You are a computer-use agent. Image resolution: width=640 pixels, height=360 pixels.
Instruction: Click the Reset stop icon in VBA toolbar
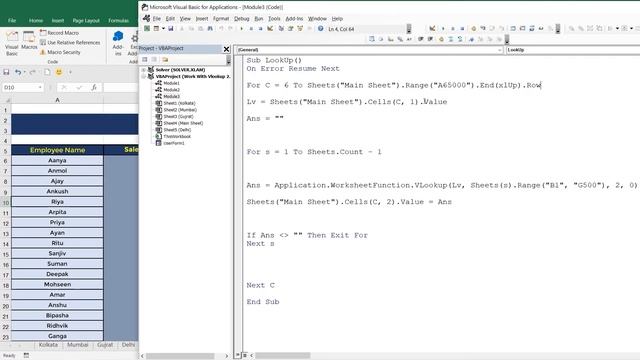point(260,29)
